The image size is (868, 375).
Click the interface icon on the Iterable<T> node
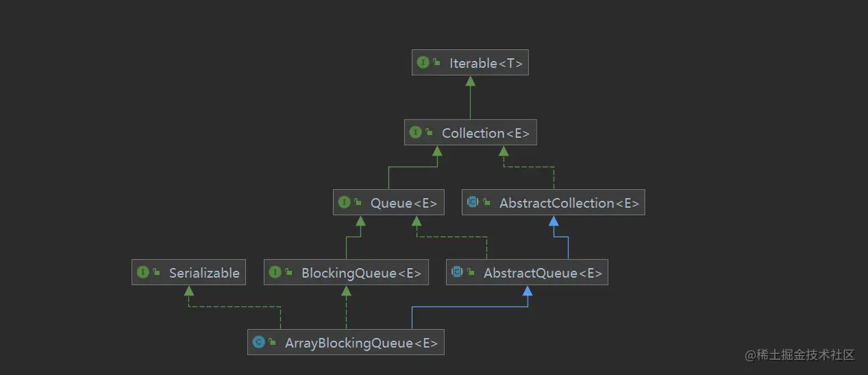pos(423,63)
